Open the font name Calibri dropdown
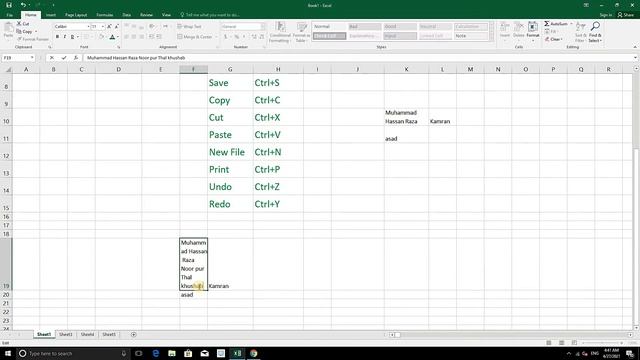The image size is (640, 360). [88, 27]
